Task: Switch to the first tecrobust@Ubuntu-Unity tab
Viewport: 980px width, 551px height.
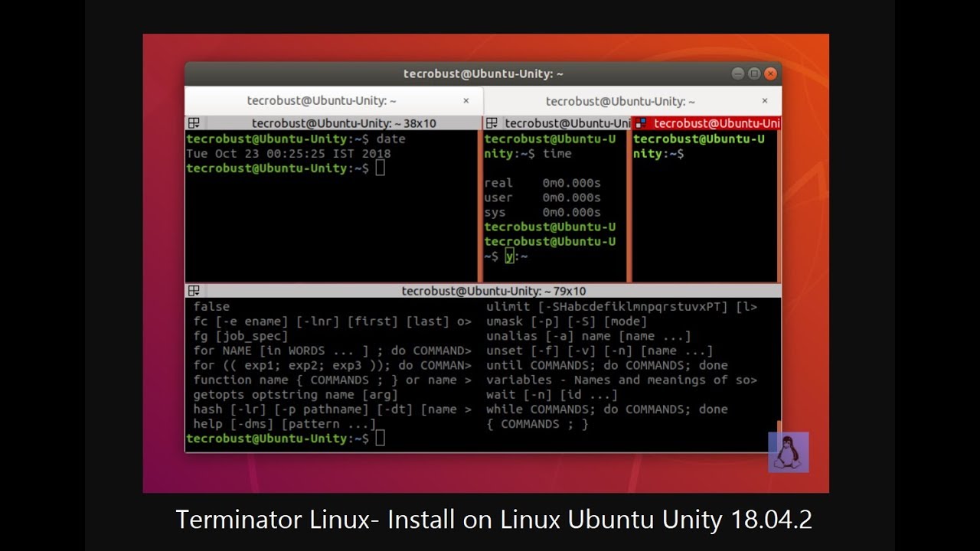Action: click(x=334, y=101)
